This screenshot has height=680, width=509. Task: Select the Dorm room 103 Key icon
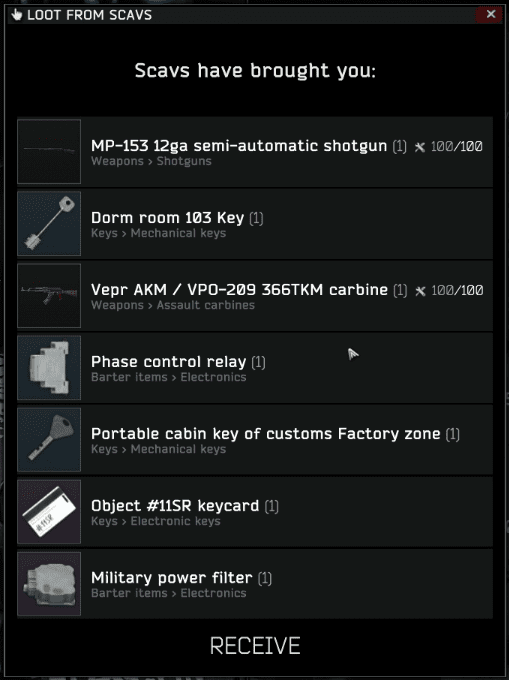(49, 223)
